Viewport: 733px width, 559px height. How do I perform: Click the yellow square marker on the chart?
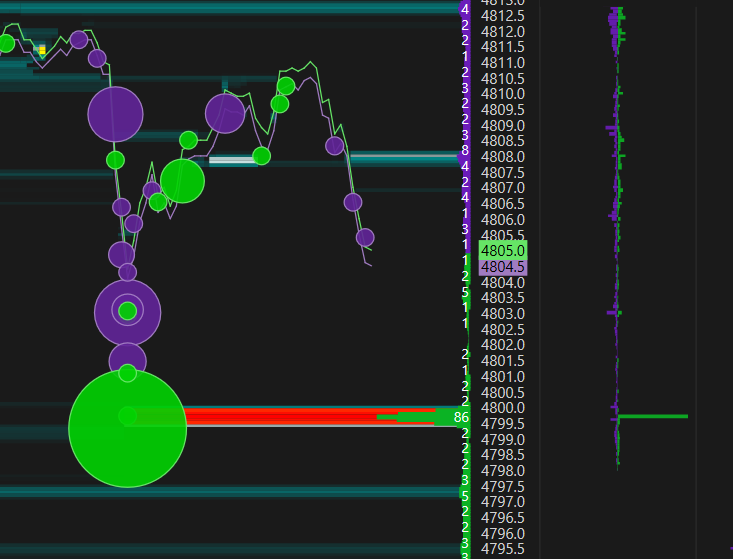pyautogui.click(x=42, y=50)
